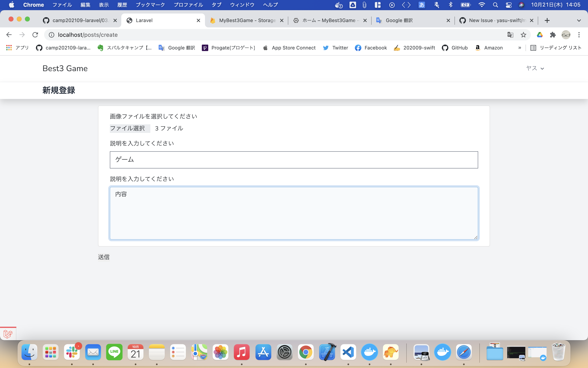Open the Twitter bookmark

[x=336, y=48]
